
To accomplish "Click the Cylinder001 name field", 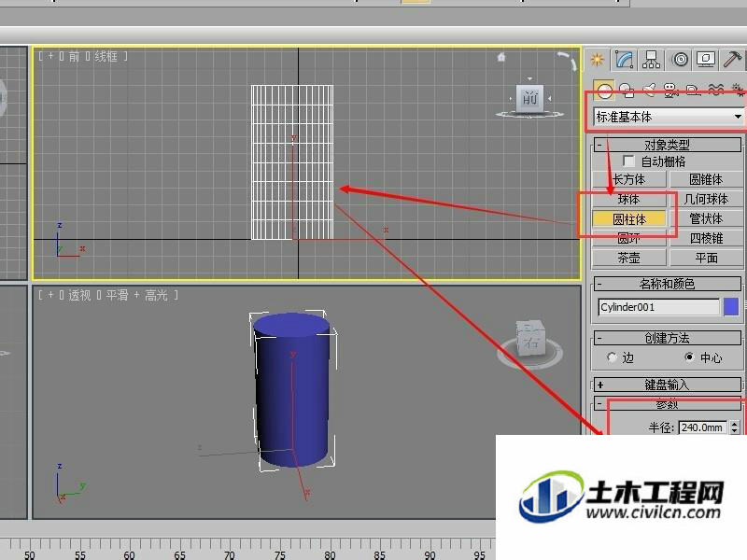I will point(658,307).
